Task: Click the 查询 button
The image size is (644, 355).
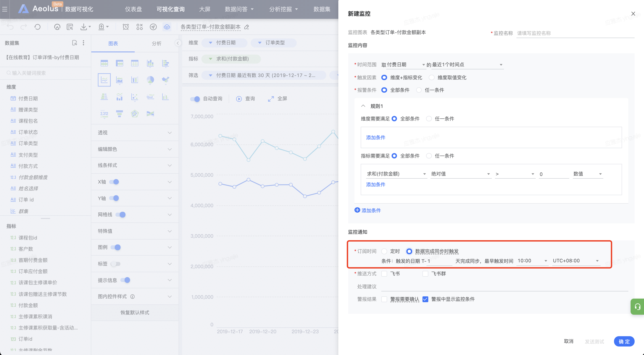Action: (x=245, y=99)
